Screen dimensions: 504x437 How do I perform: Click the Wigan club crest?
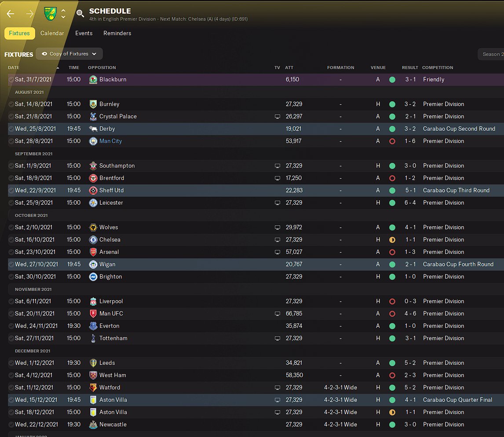click(93, 264)
